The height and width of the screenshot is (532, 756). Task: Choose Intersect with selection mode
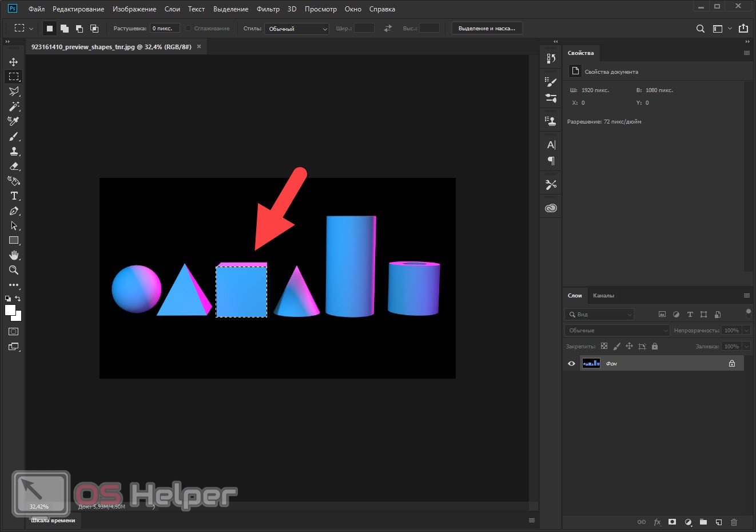pos(94,29)
